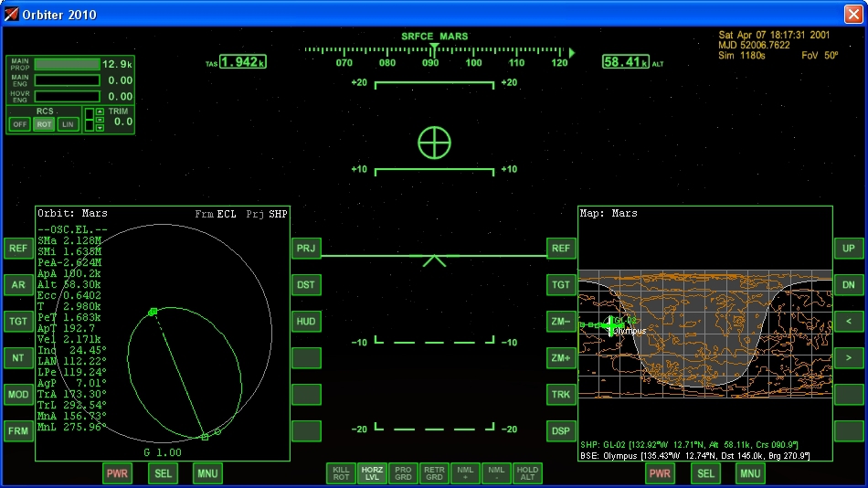Engage the PRO GRD prograde autopilot

[402, 472]
